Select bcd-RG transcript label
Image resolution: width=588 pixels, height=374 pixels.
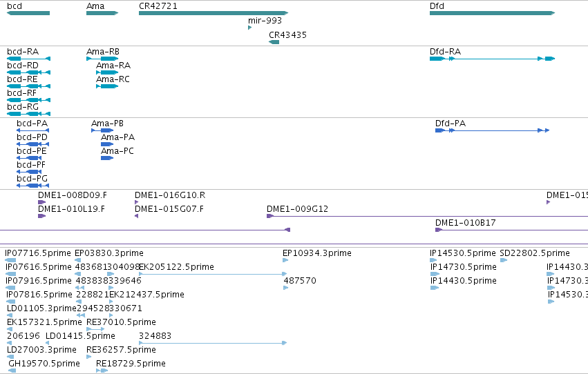tap(23, 107)
